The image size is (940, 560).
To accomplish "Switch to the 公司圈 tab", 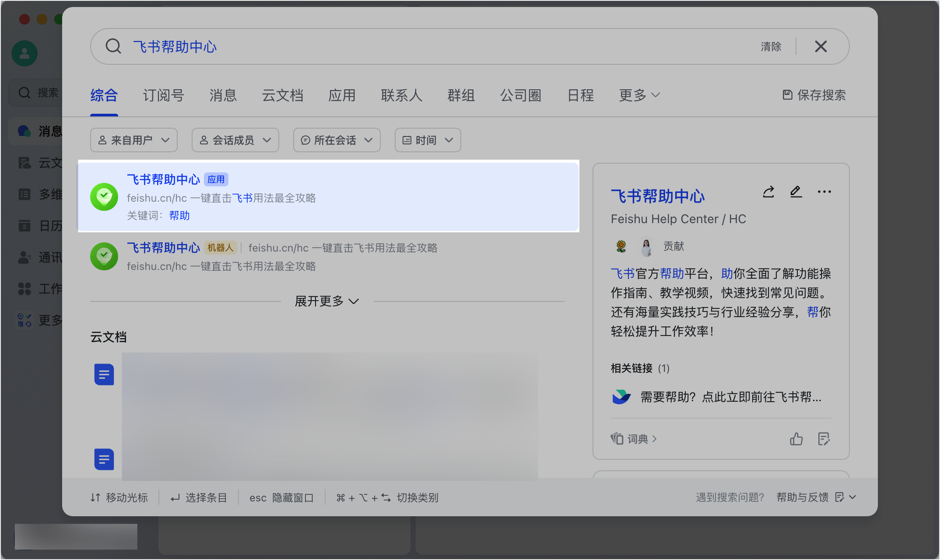I will point(520,95).
